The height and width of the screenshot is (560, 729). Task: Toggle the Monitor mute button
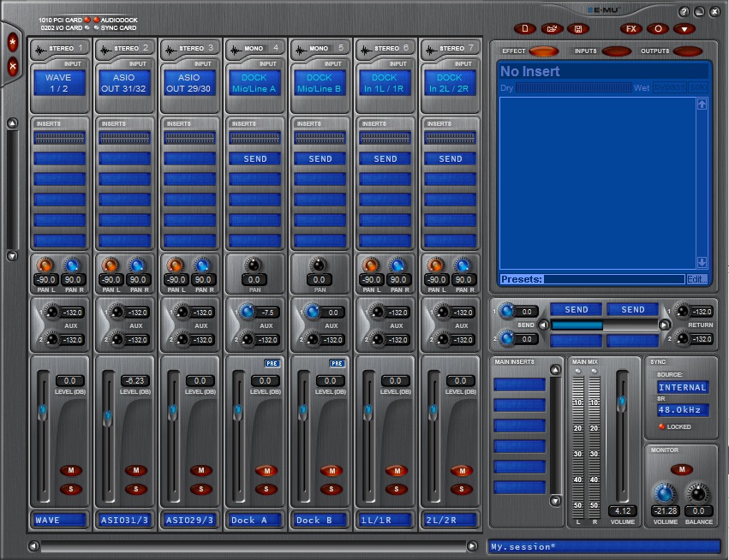(x=681, y=468)
